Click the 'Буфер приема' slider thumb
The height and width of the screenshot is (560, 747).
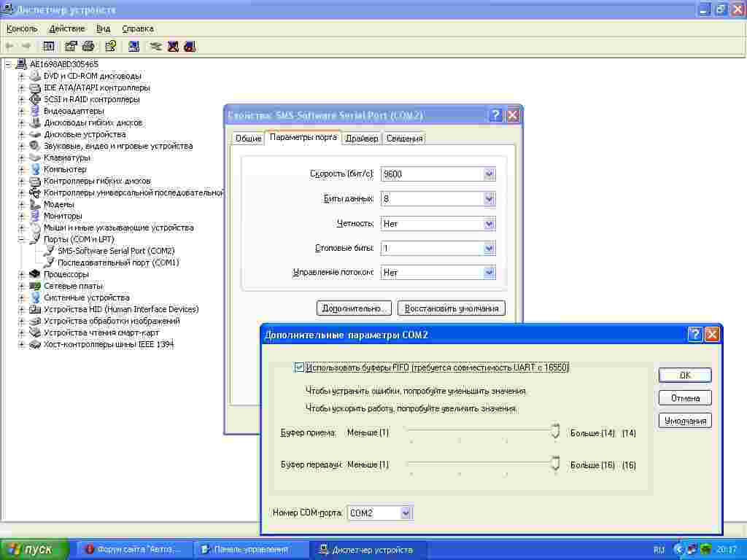click(x=555, y=432)
